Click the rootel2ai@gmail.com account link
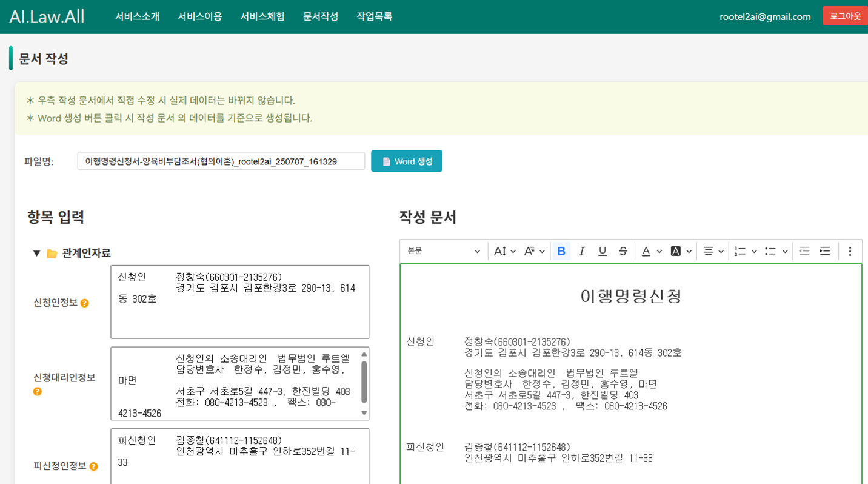 pyautogui.click(x=765, y=17)
